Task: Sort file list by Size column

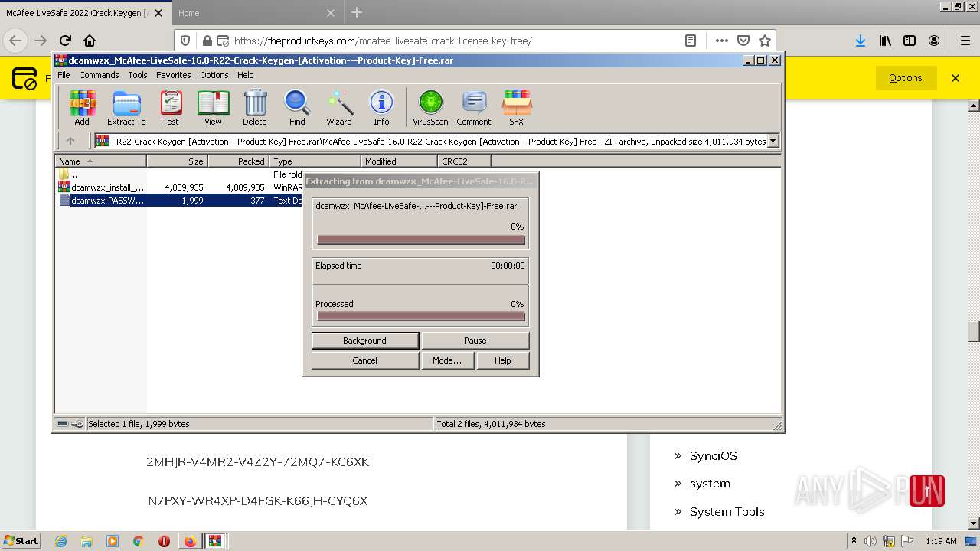Action: pos(177,161)
